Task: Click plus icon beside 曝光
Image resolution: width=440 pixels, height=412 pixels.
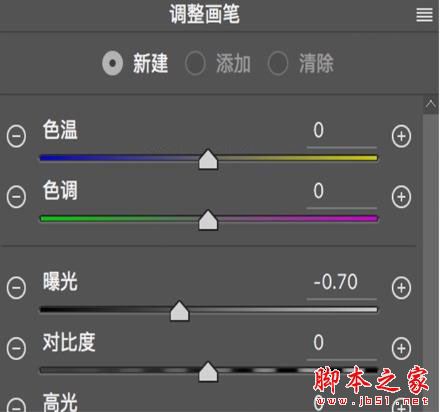Action: [401, 288]
